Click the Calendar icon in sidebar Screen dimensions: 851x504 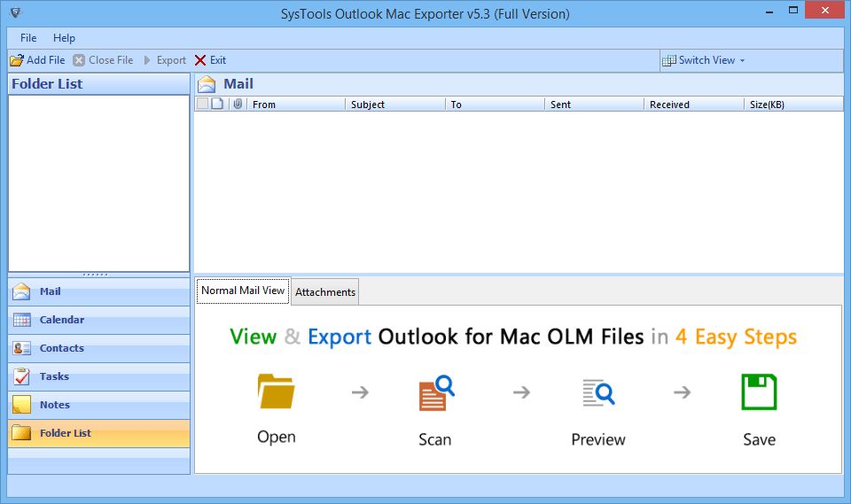tap(21, 320)
